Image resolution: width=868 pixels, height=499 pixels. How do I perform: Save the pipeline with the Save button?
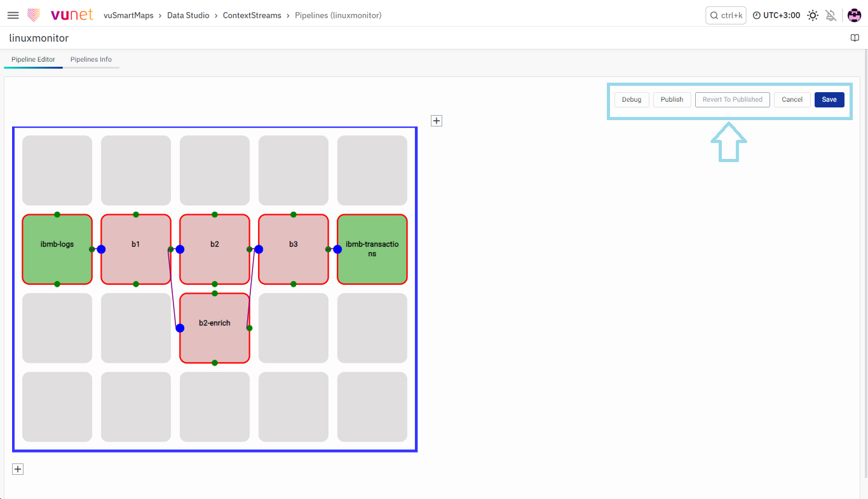829,100
